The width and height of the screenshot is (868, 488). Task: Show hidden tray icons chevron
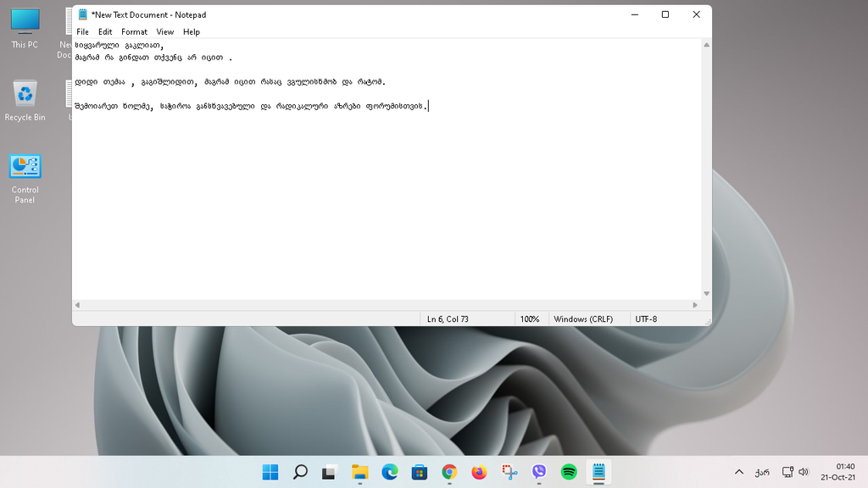[739, 472]
